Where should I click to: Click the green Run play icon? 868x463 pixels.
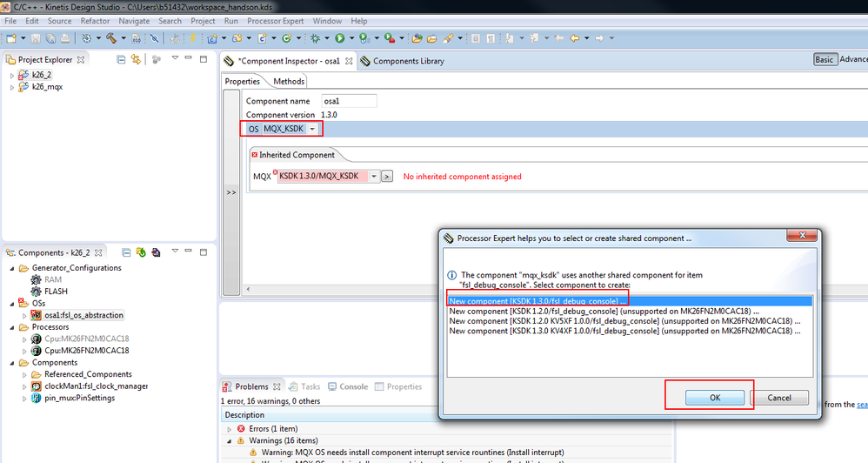click(340, 38)
